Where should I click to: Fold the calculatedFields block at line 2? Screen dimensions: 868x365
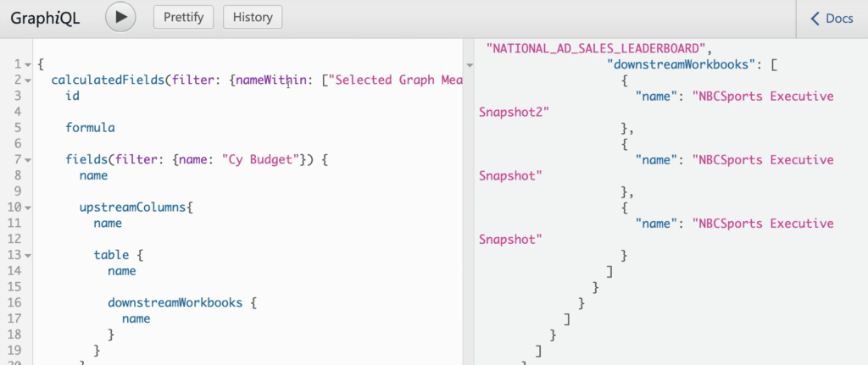click(x=28, y=80)
